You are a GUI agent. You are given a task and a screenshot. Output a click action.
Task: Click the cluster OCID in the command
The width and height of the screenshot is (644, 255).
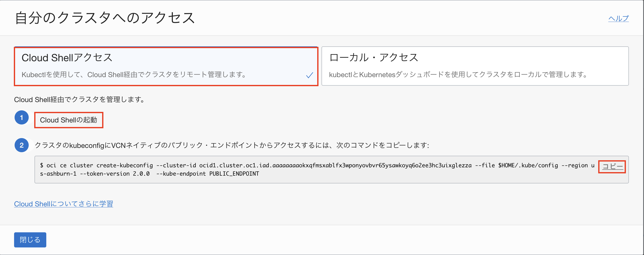tap(335, 166)
